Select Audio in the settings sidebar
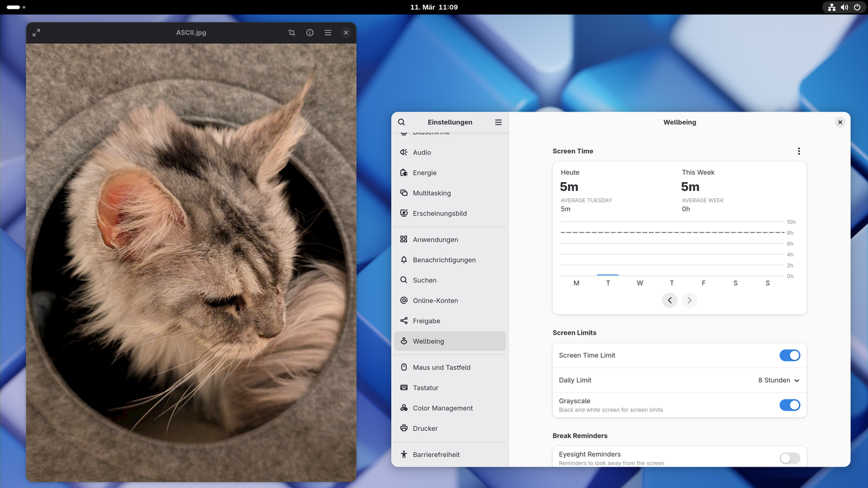This screenshot has height=488, width=868. point(421,152)
